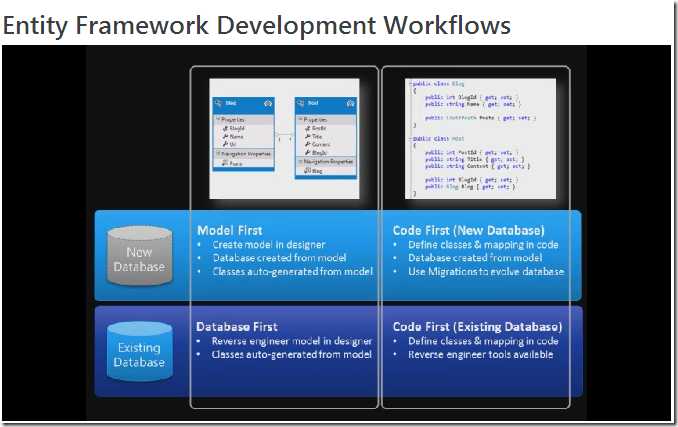Screen dimensions: 678x427
Task: Collapse Navigation Properties in Blog entity
Action: [218, 153]
